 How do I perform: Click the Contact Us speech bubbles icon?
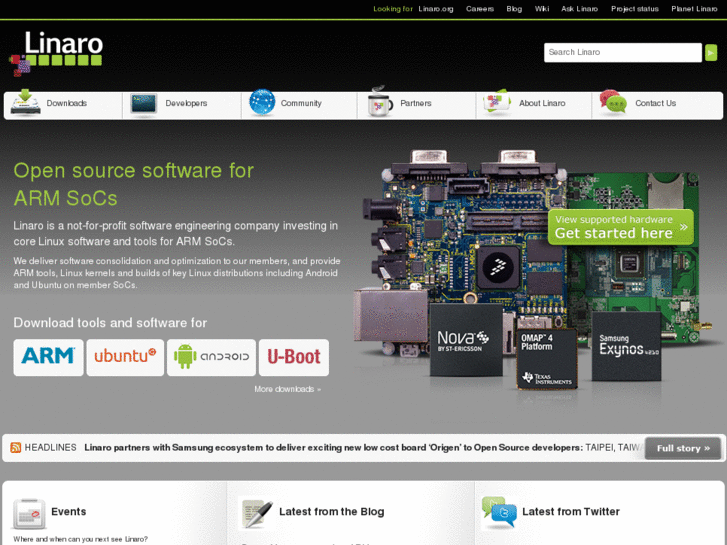click(613, 102)
